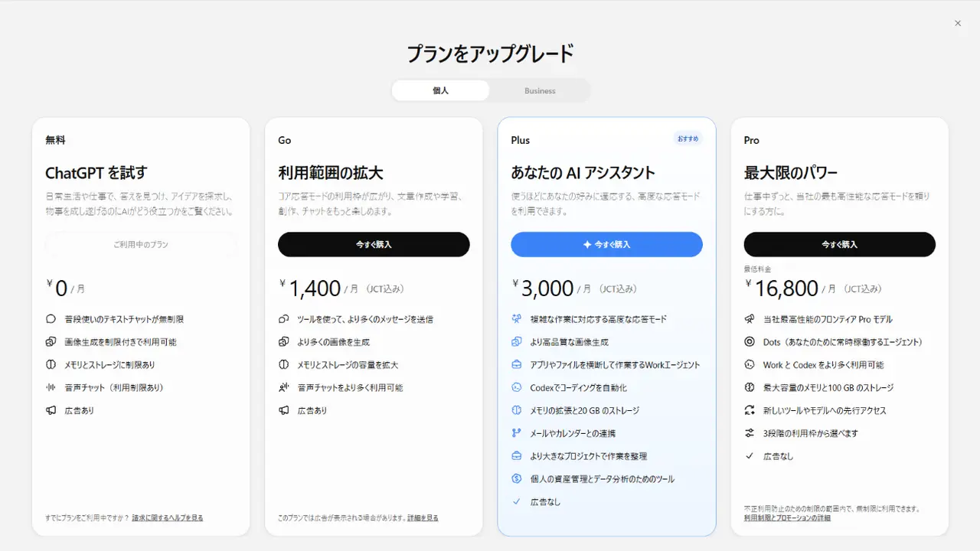
Task: Click the icon beside ツールを使って、より多くのメッセージを送信
Action: 284,319
